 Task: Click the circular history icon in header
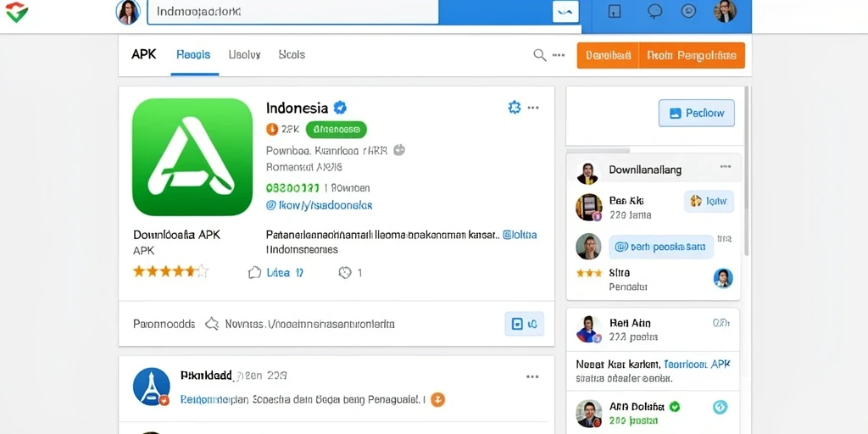point(688,10)
